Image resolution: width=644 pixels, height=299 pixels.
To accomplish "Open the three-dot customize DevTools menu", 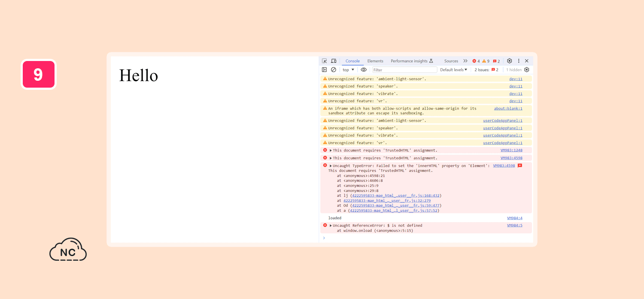I will pos(519,61).
